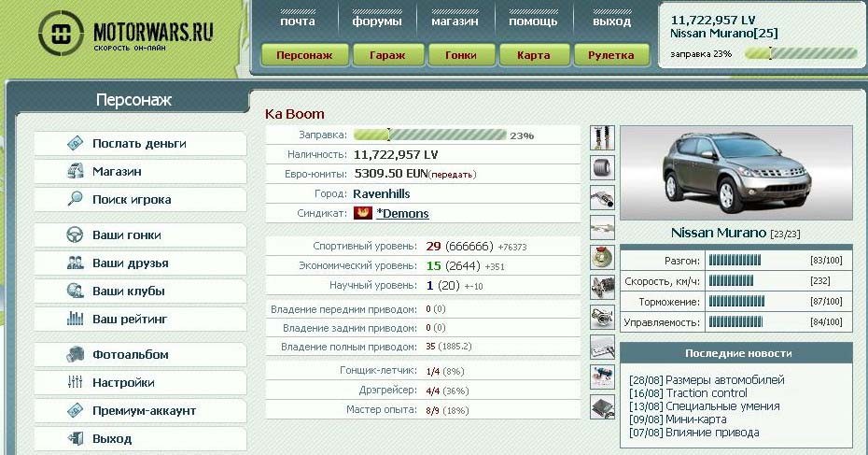Viewport: 868px width, 455px height.
Task: Switch to the Рулетка tab
Action: 611,55
